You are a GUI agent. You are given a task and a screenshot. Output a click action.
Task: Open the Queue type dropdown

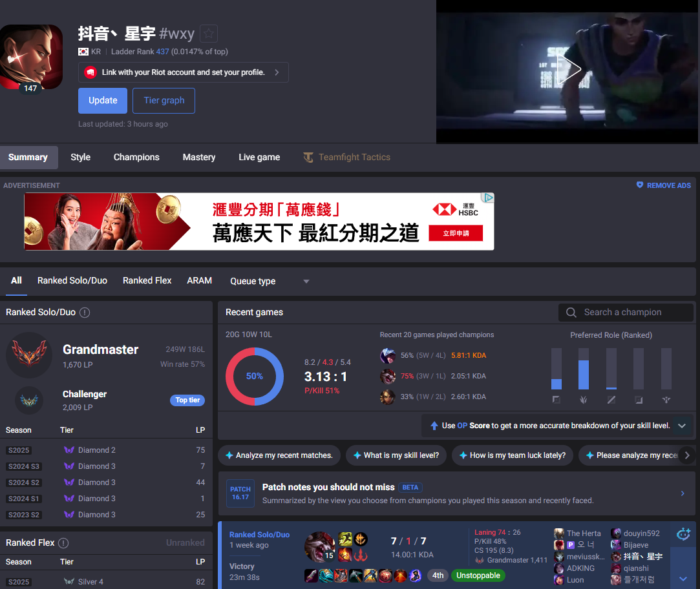click(270, 281)
